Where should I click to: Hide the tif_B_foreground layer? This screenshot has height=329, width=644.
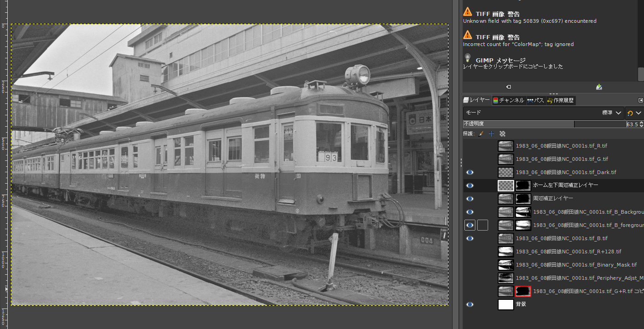pyautogui.click(x=470, y=225)
